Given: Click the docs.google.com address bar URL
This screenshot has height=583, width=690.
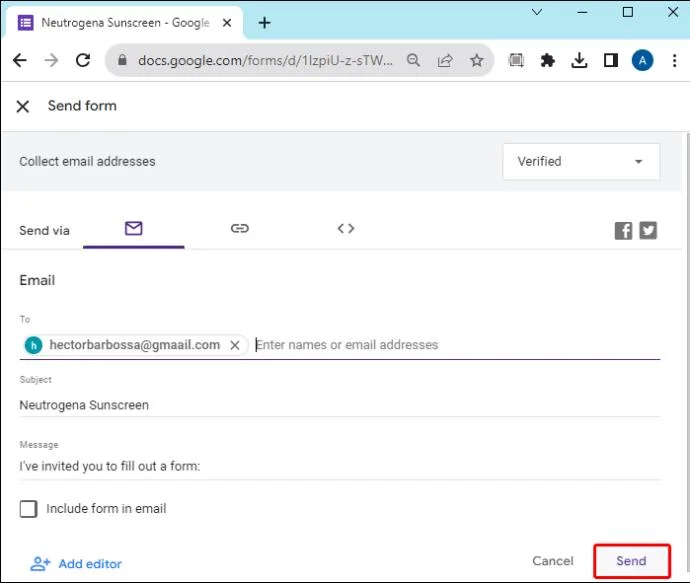Looking at the screenshot, I should tap(265, 60).
